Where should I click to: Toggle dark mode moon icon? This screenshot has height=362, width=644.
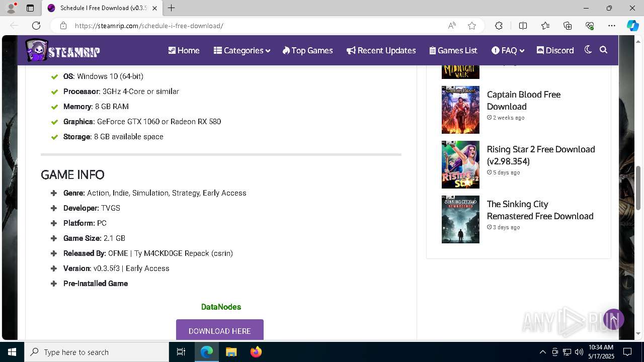[x=588, y=50]
